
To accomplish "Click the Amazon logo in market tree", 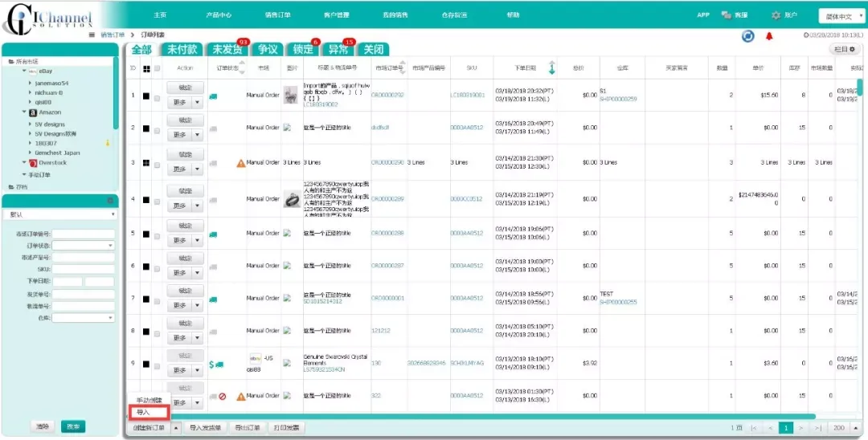I will (x=33, y=112).
